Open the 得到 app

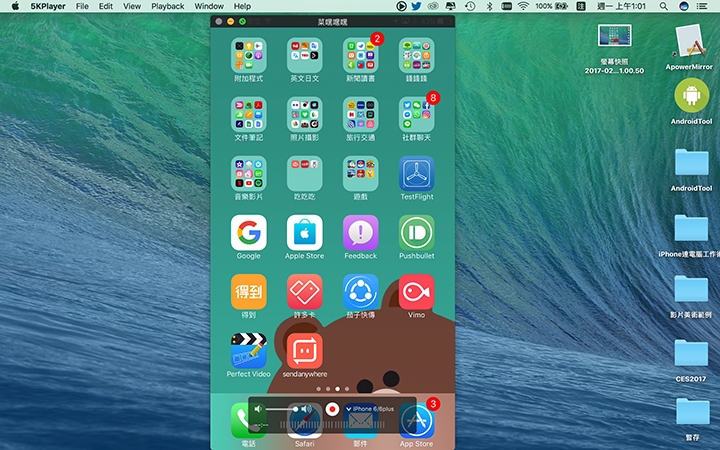248,292
